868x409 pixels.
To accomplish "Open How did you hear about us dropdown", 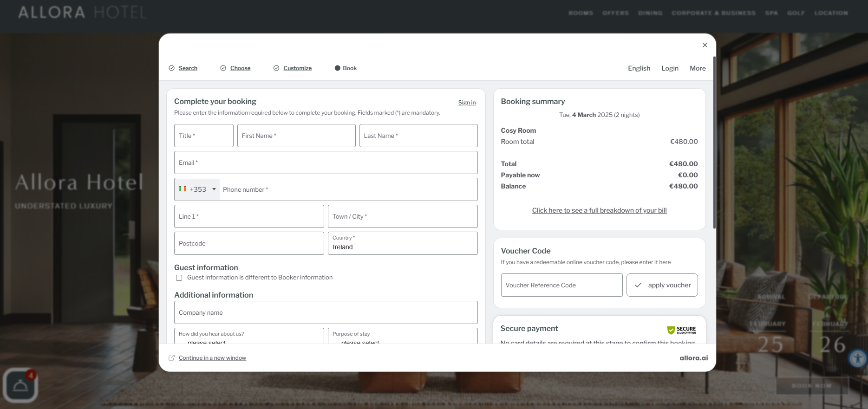I will (249, 336).
